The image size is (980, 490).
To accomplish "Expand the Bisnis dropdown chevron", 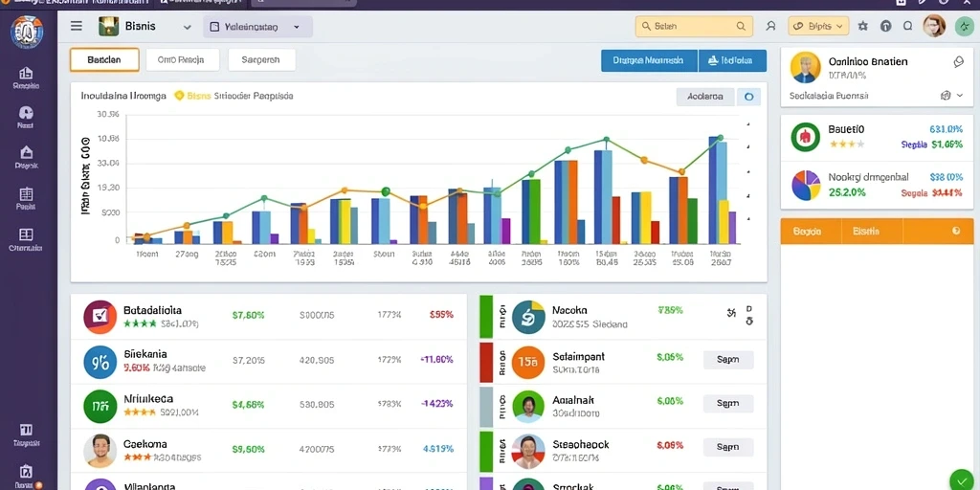I will [187, 27].
